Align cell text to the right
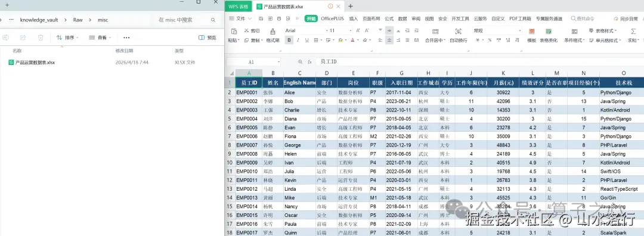644x236 pixels. tap(398, 40)
